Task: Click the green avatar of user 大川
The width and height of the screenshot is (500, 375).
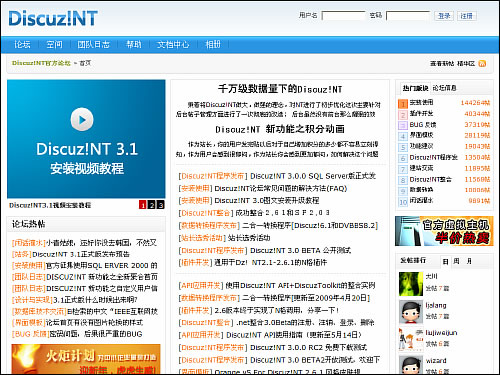Action: click(411, 284)
